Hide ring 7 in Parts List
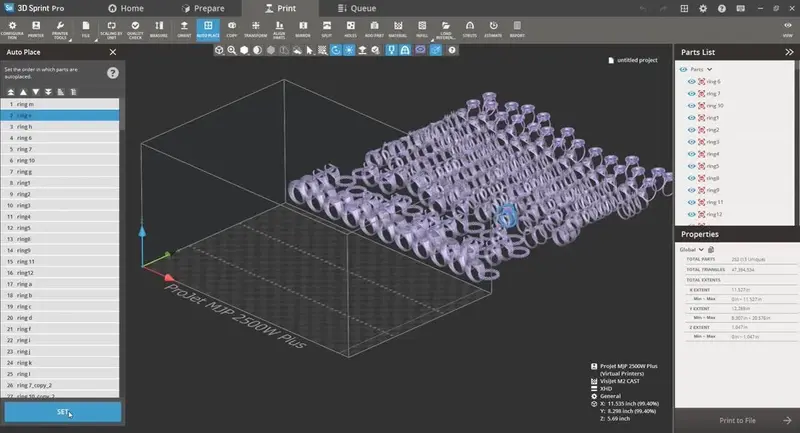Viewport: 800px width, 433px height. (691, 94)
